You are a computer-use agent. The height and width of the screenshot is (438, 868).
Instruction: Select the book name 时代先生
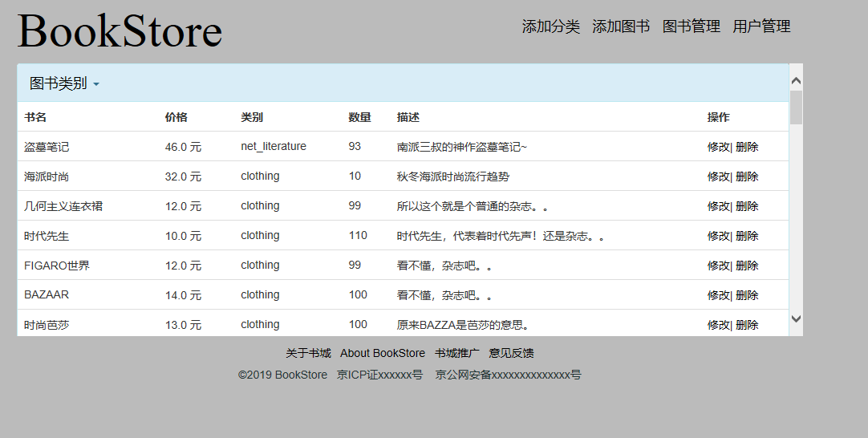pos(47,236)
